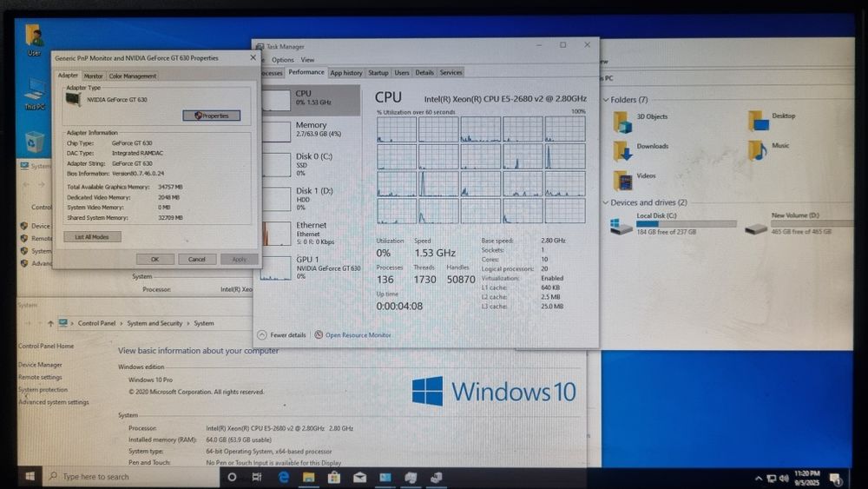This screenshot has width=868, height=489.
Task: Switch to the Adapter tab
Action: 68,76
